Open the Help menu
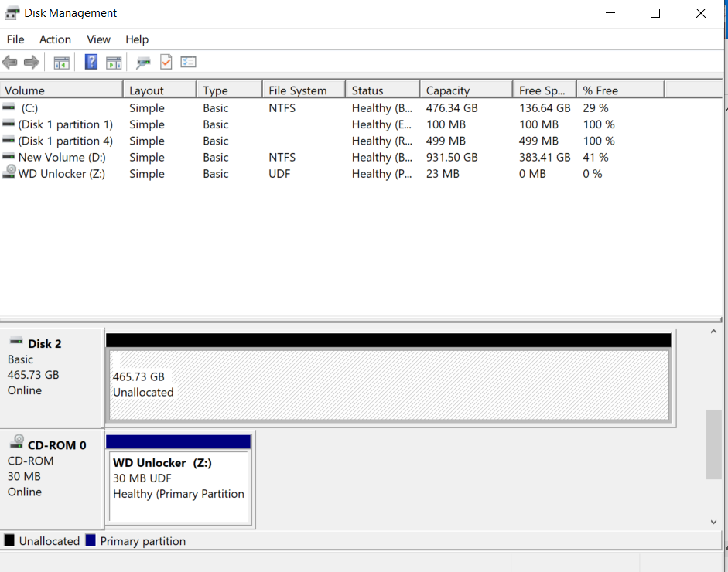 (137, 39)
